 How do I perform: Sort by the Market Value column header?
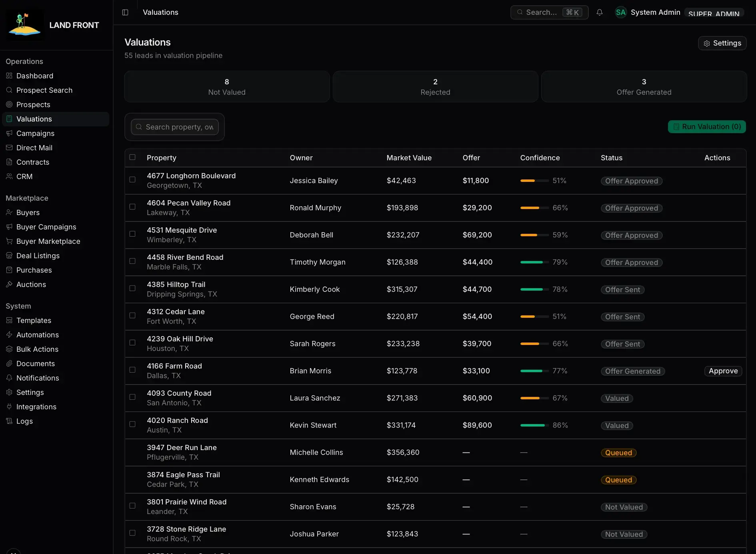tap(409, 158)
